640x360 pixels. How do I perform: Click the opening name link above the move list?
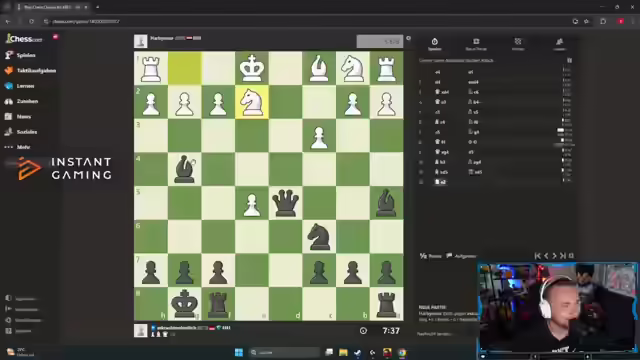pyautogui.click(x=456, y=60)
